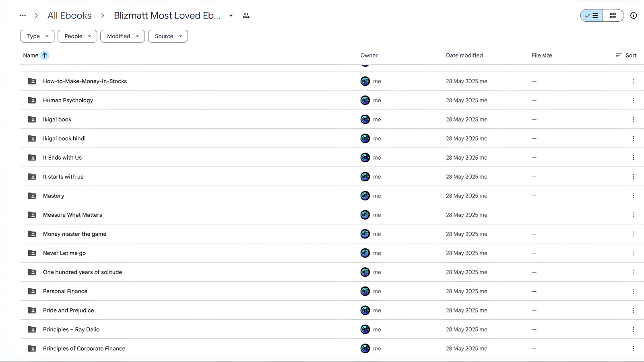Open the view details info icon

pyautogui.click(x=634, y=16)
